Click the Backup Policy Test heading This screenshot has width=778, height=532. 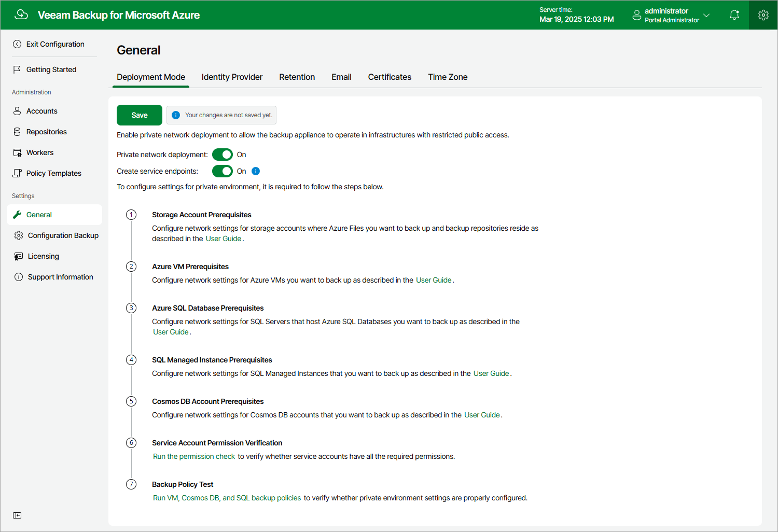(x=183, y=484)
